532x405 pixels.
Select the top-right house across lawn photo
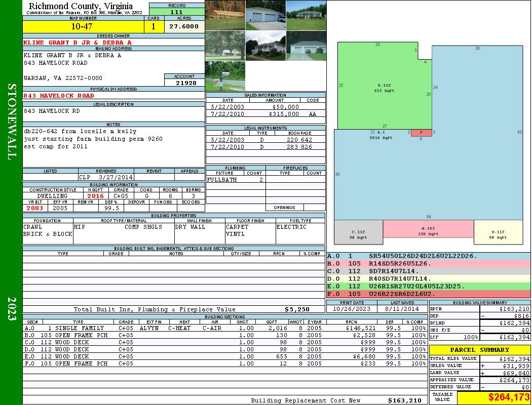(x=306, y=15)
